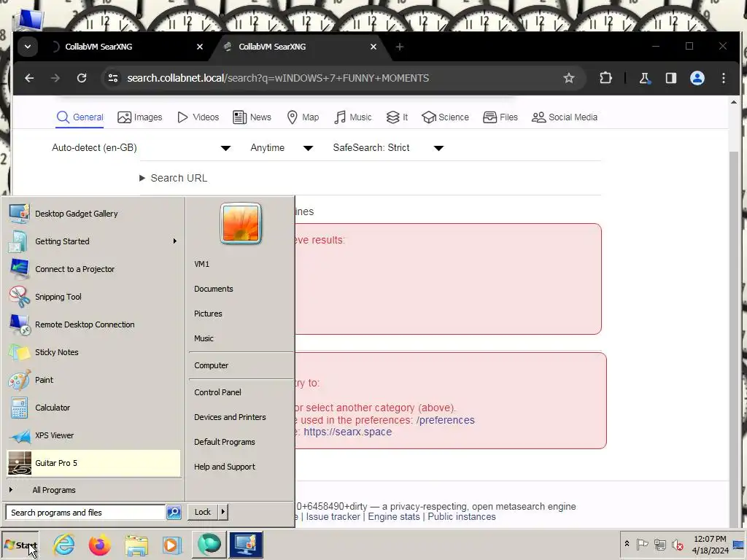Open Music folder from Start menu

[204, 338]
